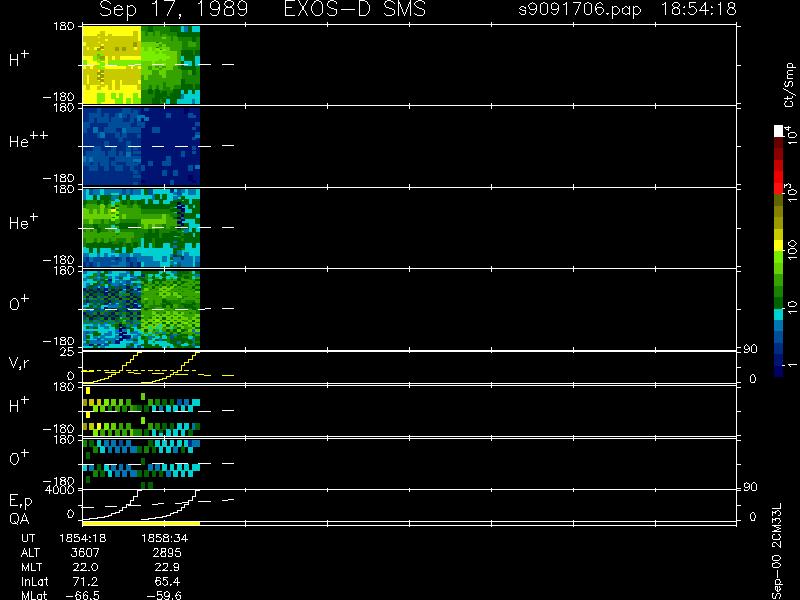800x600 pixels.
Task: Click the "ALT" row label
Action: point(30,553)
